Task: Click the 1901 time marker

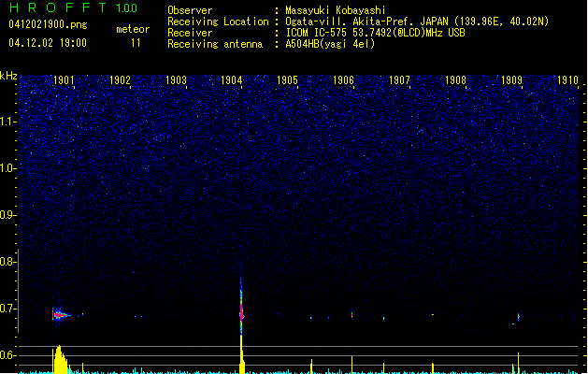Action: (65, 81)
